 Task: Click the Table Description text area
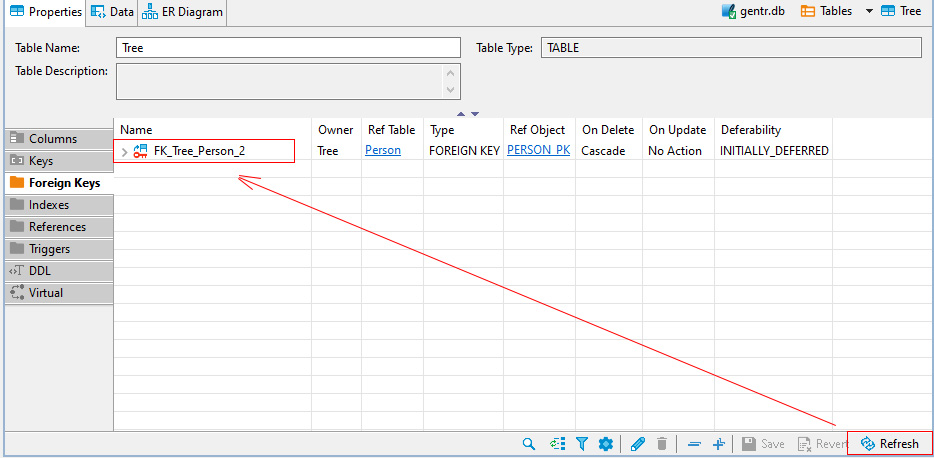[288, 81]
